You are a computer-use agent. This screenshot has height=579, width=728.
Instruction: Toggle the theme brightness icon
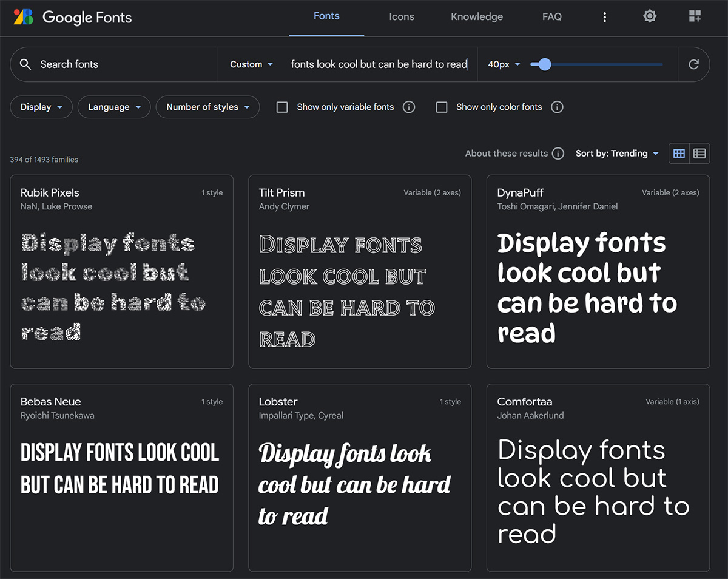click(x=650, y=16)
